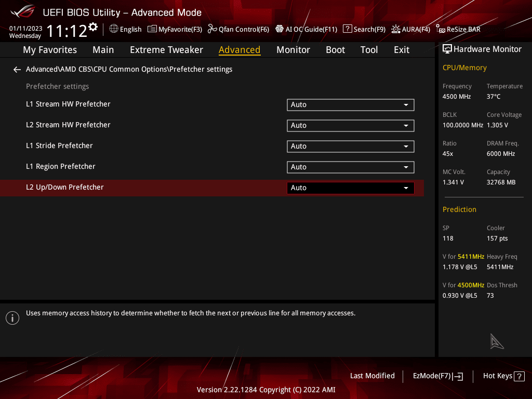The width and height of the screenshot is (532, 399).
Task: Select the Advanced tab
Action: coord(240,50)
